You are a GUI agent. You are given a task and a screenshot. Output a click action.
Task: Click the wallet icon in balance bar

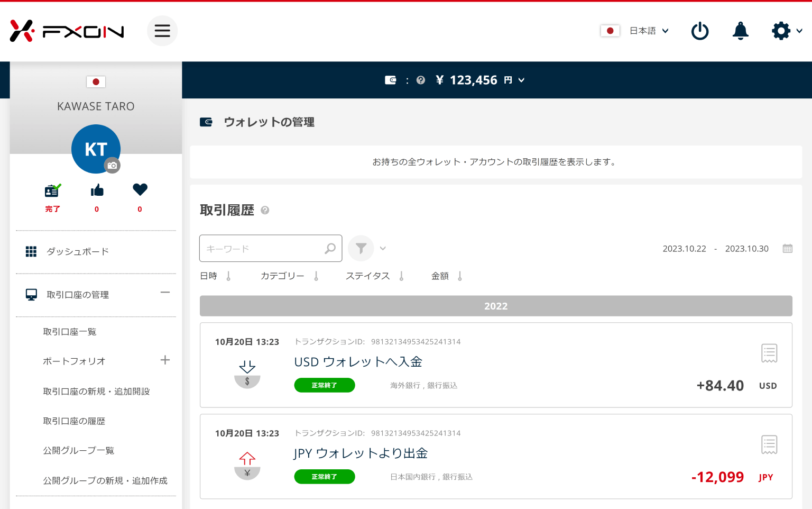click(391, 80)
